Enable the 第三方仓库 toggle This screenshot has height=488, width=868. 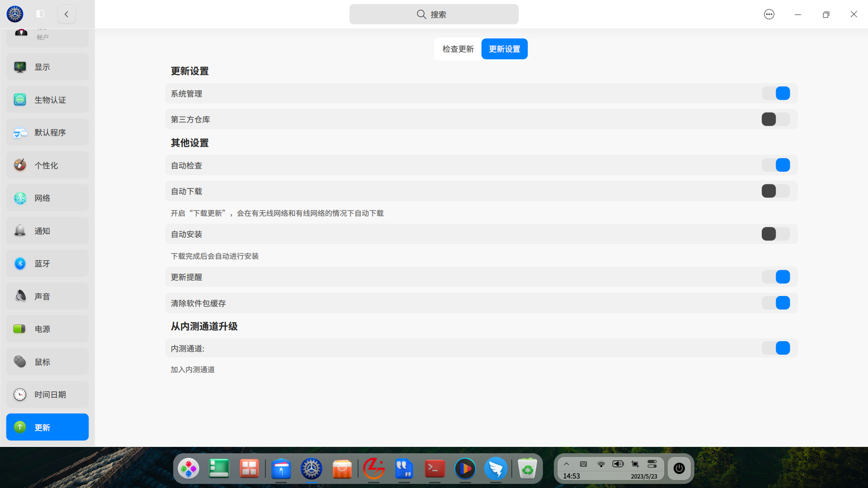776,119
